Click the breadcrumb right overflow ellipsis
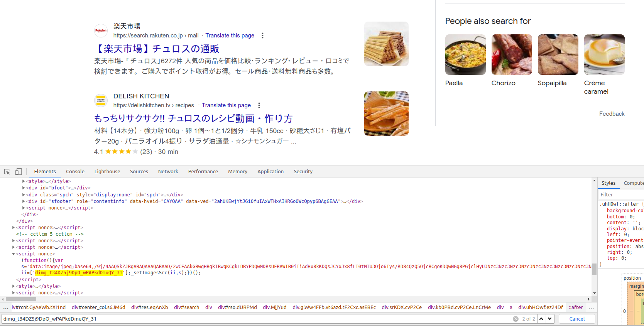Screen dimensions: 644x326 click(591, 307)
